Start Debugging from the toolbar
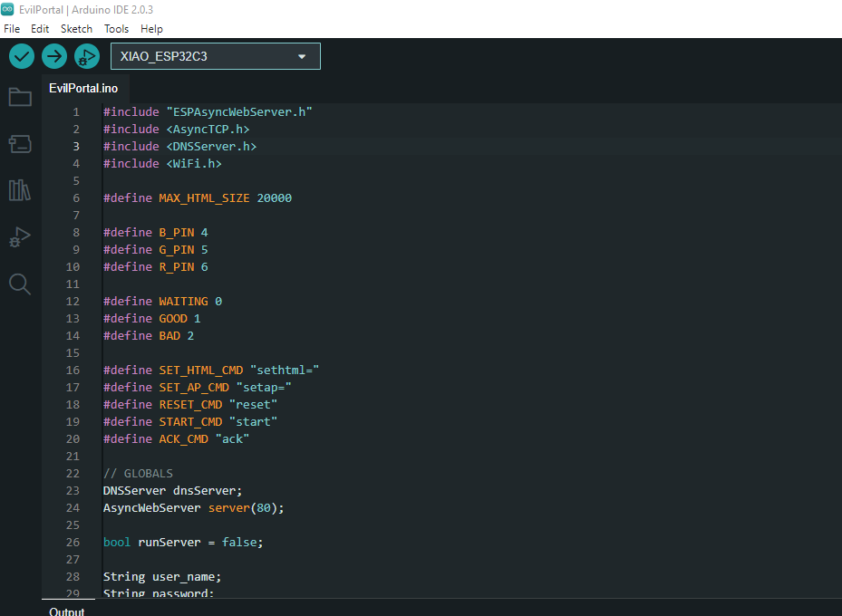This screenshot has width=842, height=616. (87, 56)
